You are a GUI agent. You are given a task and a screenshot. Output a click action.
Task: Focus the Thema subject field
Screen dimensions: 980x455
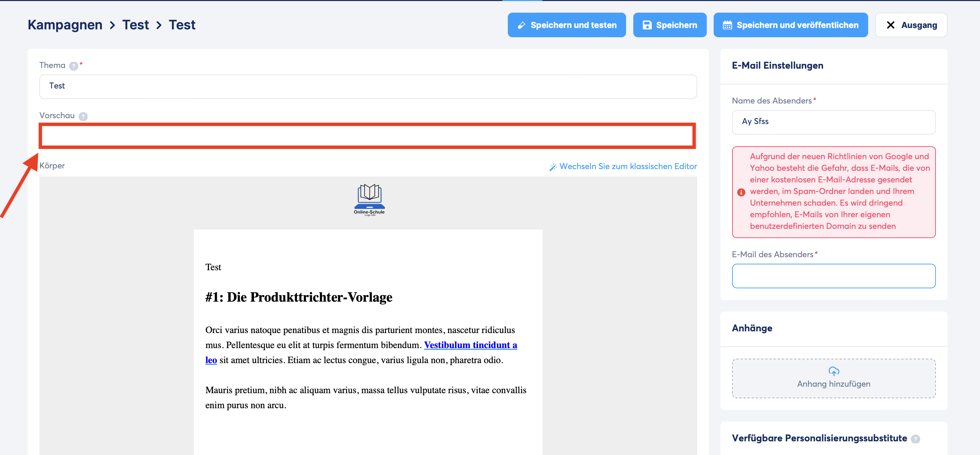tap(368, 86)
